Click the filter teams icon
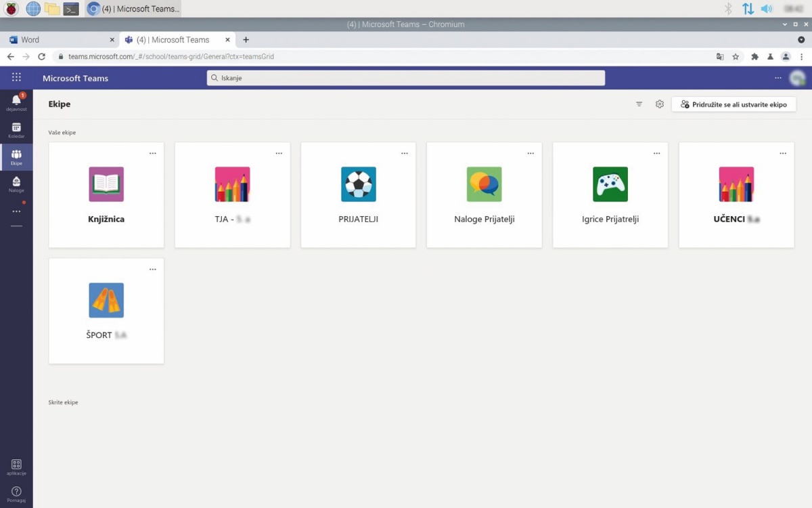This screenshot has width=812, height=508. 639,104
